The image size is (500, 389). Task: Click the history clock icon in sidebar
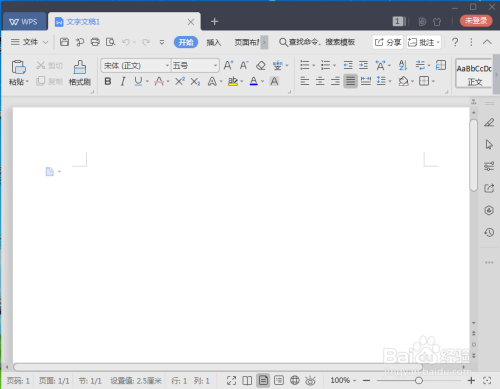point(489,232)
